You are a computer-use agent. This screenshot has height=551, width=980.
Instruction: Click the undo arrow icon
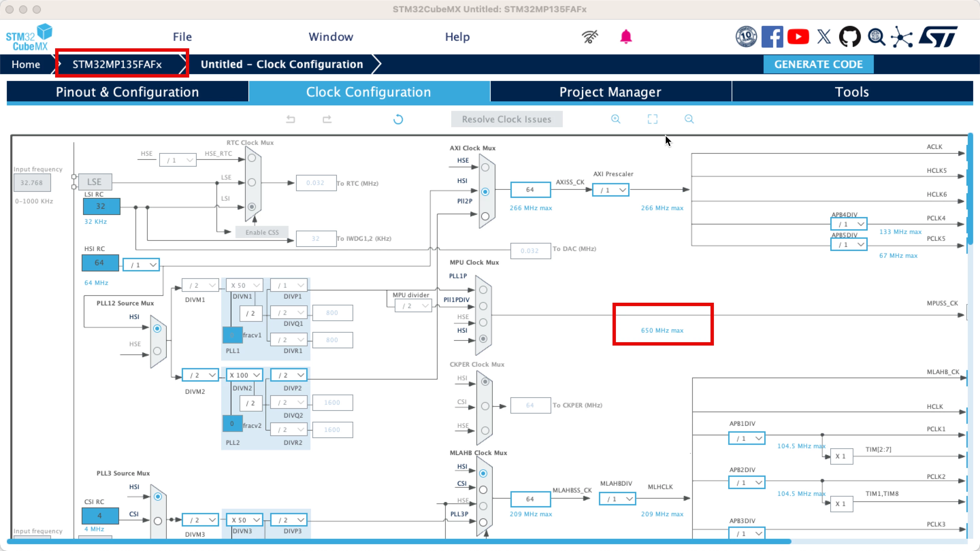click(x=291, y=119)
